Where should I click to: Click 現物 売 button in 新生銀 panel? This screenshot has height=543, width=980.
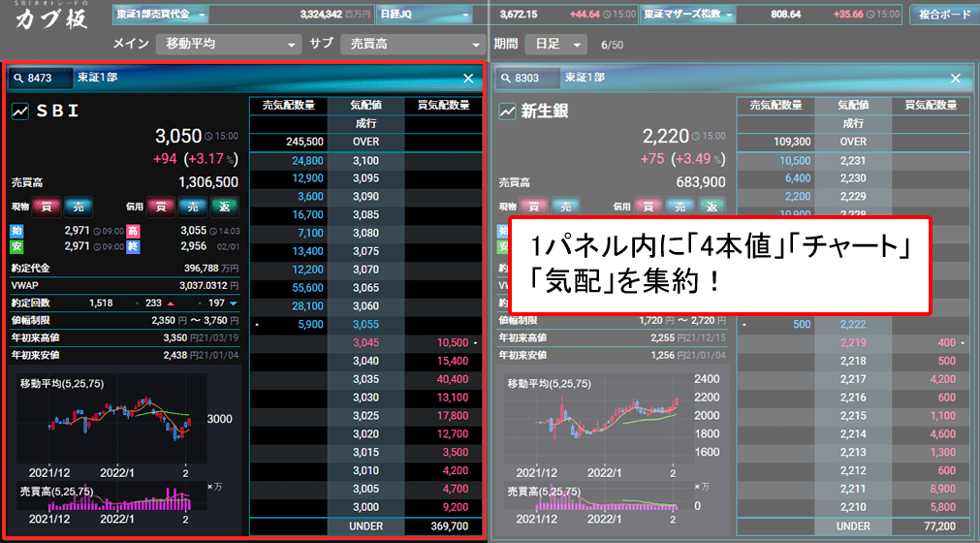click(x=566, y=207)
